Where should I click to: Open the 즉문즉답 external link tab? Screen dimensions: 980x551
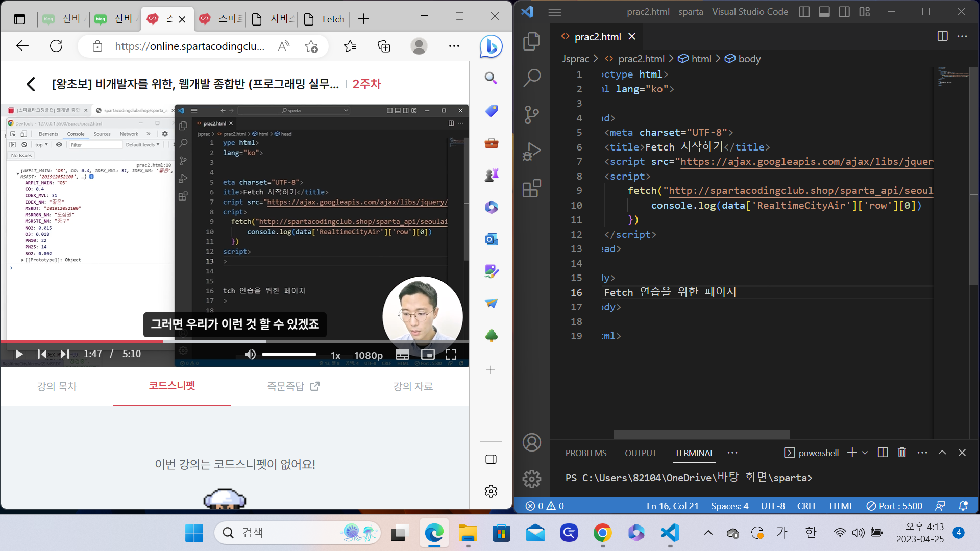[293, 386]
